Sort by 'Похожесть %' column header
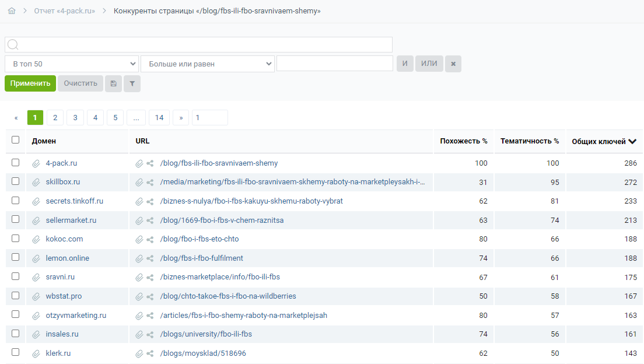The height and width of the screenshot is (364, 644). point(463,141)
